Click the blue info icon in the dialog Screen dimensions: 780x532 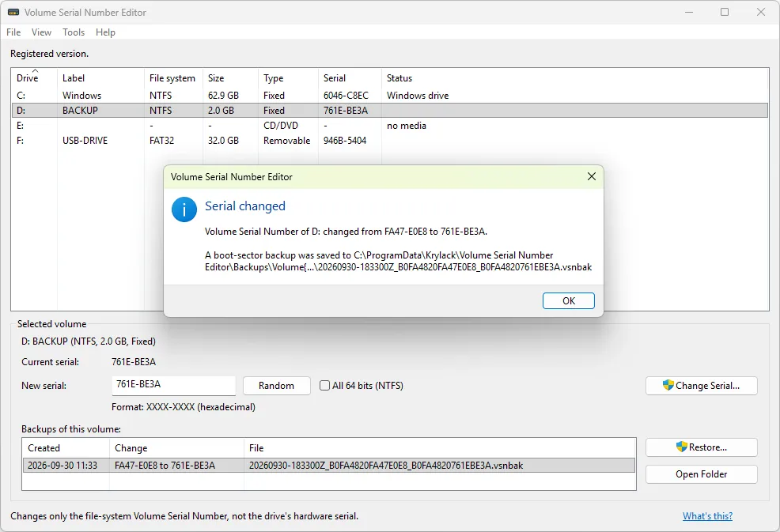tap(184, 209)
